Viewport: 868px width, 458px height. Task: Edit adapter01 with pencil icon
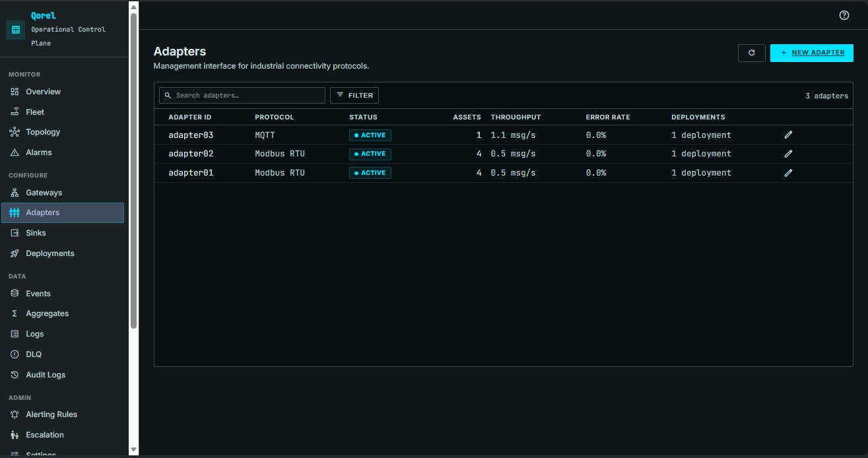(788, 173)
